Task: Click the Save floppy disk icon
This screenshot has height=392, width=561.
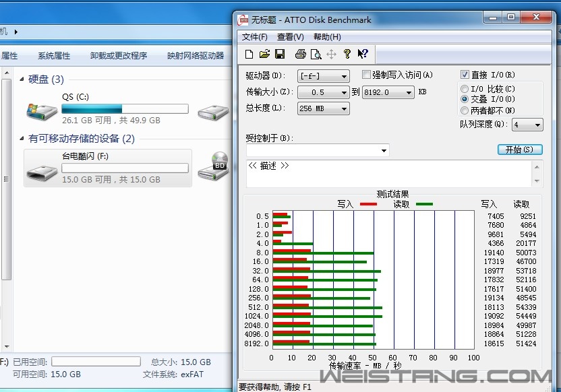Action: [x=280, y=55]
